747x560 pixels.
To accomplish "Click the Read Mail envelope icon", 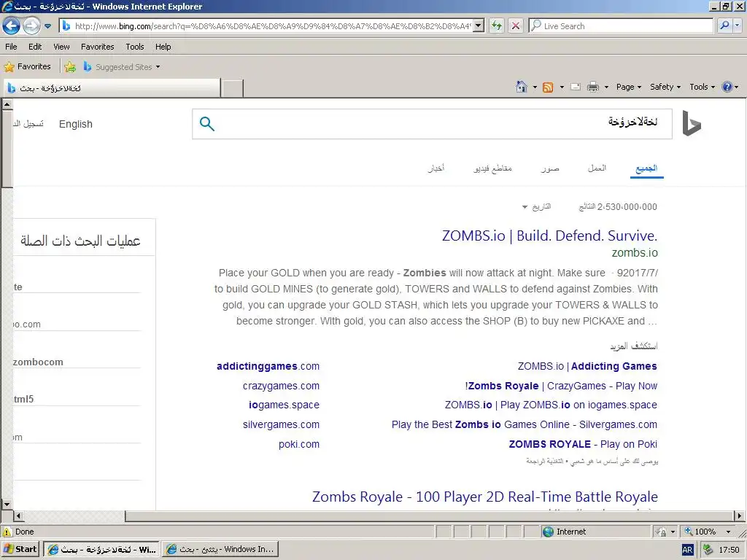I will coord(576,87).
